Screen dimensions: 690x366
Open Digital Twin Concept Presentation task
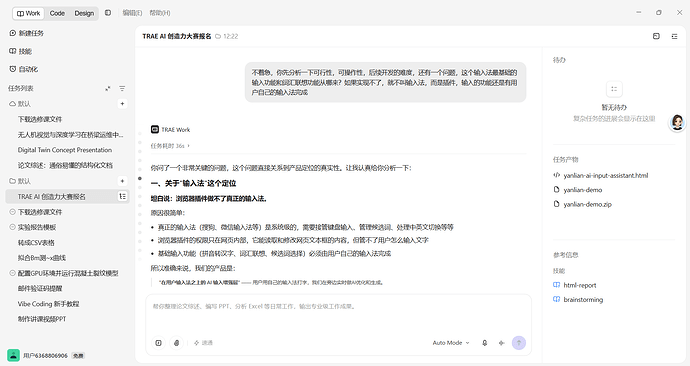[65, 150]
